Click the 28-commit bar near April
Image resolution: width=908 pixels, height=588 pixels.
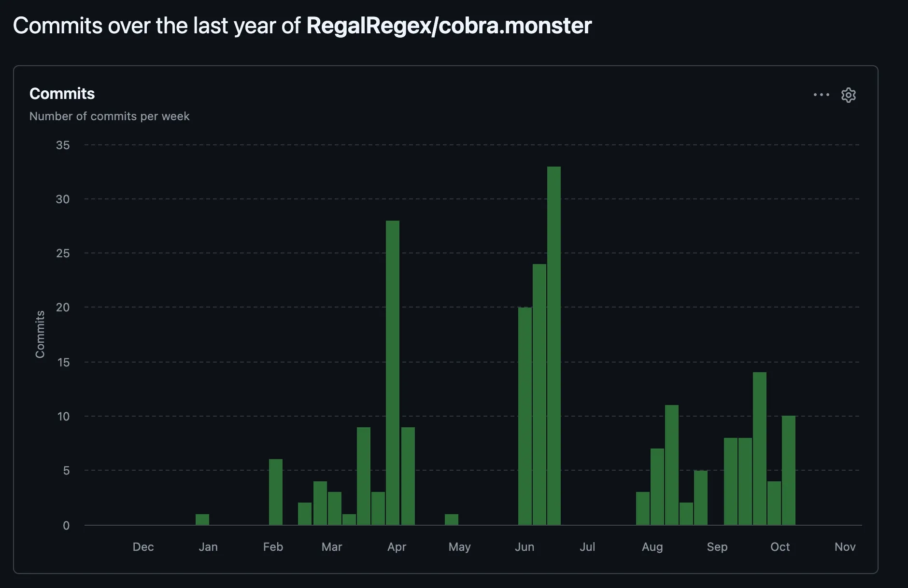[393, 372]
